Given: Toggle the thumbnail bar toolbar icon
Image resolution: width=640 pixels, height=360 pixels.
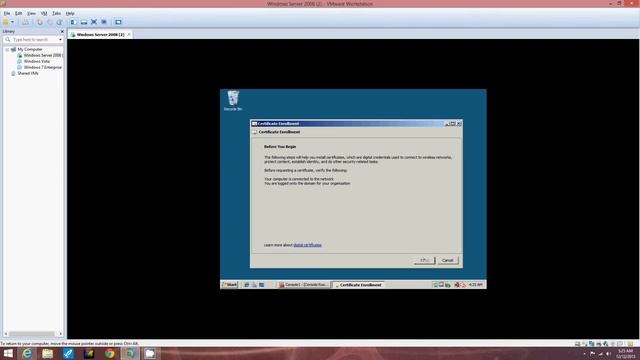Looking at the screenshot, I should coord(84,22).
